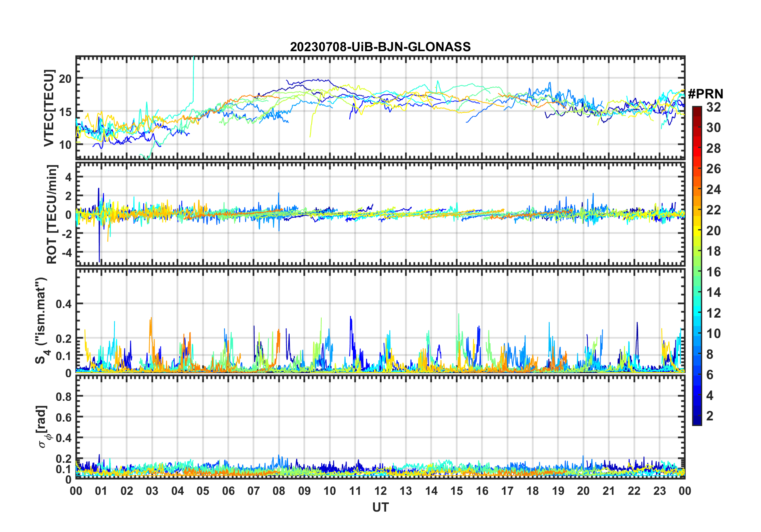Click the PRN colorbar gradient strip
This screenshot has width=761, height=532.
coord(697,266)
